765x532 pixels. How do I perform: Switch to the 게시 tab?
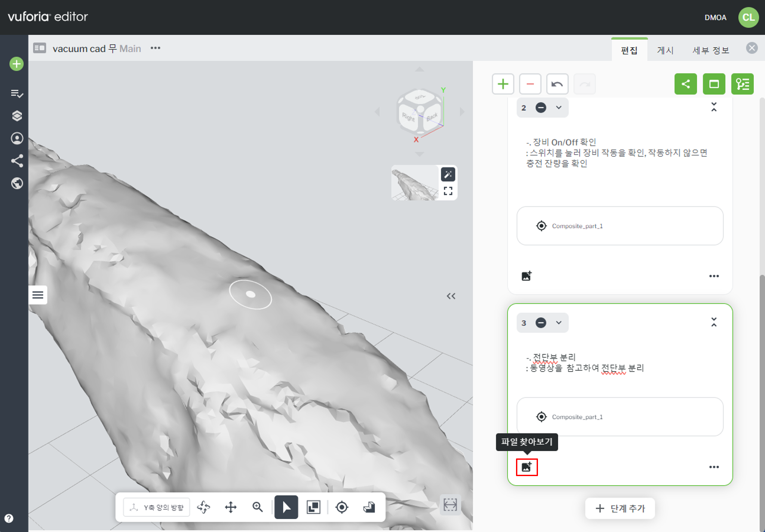pyautogui.click(x=665, y=50)
